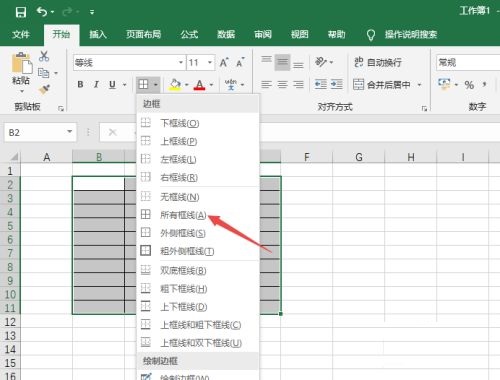Customize the Quick Access Toolbar
The height and width of the screenshot is (380, 500).
[92, 12]
